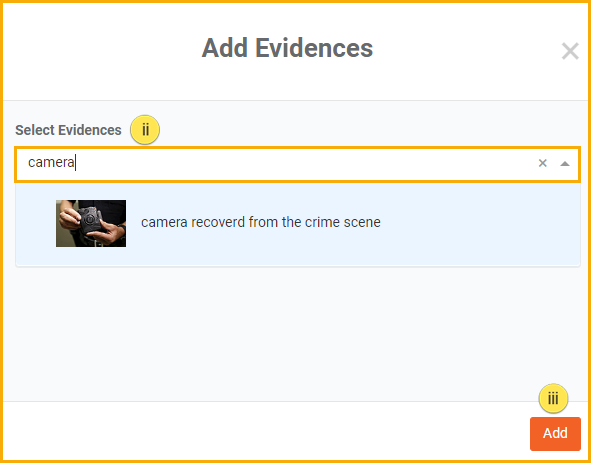The width and height of the screenshot is (591, 463).
Task: Pick the highlighted evidence suggestion row
Action: click(x=297, y=224)
